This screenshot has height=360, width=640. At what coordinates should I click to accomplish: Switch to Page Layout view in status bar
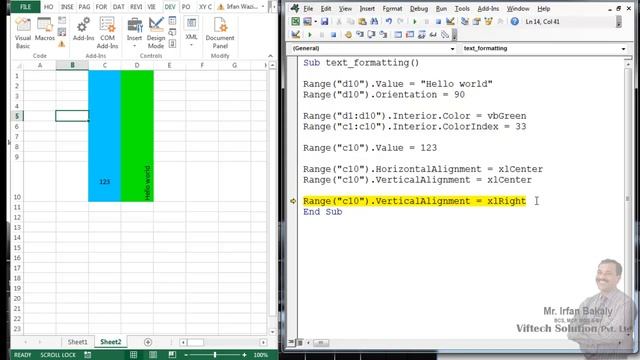tap(153, 355)
